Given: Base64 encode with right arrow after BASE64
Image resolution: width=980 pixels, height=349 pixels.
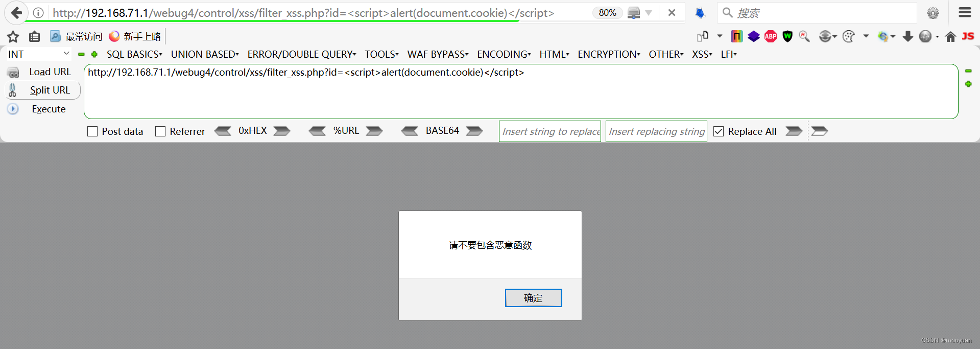Looking at the screenshot, I should tap(474, 131).
